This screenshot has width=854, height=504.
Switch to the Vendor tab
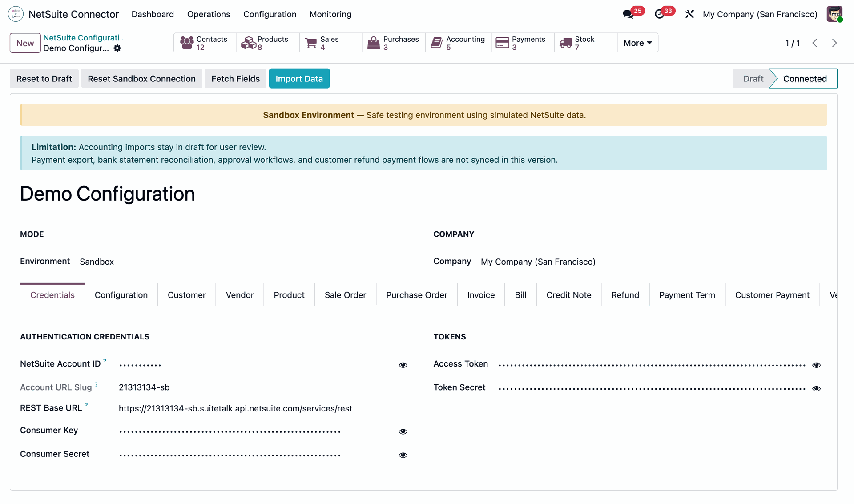click(x=240, y=295)
